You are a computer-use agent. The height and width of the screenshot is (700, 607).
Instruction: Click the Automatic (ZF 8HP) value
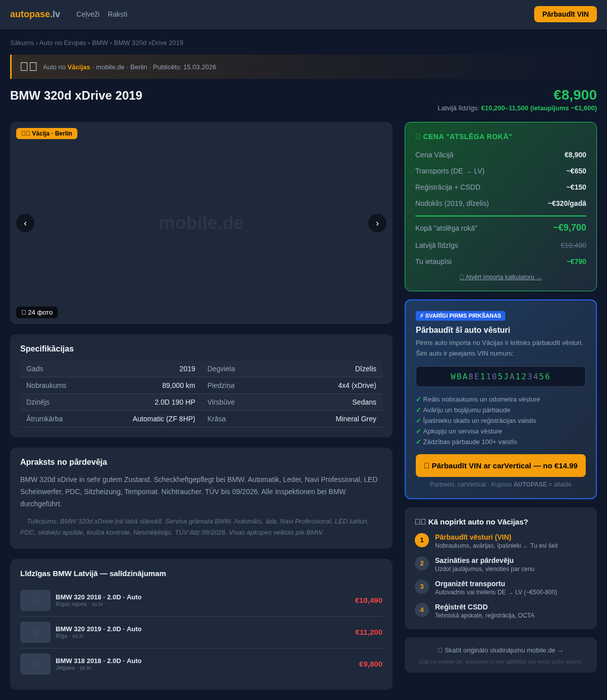tap(164, 419)
